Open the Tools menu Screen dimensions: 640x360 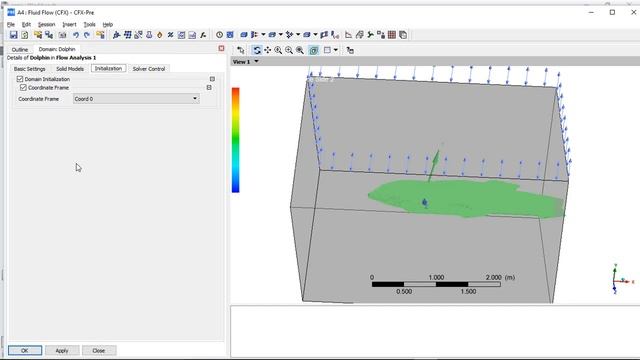(89, 24)
